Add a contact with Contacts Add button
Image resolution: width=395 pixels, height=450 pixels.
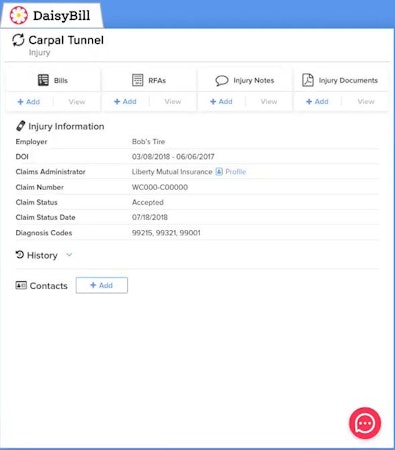(x=102, y=285)
